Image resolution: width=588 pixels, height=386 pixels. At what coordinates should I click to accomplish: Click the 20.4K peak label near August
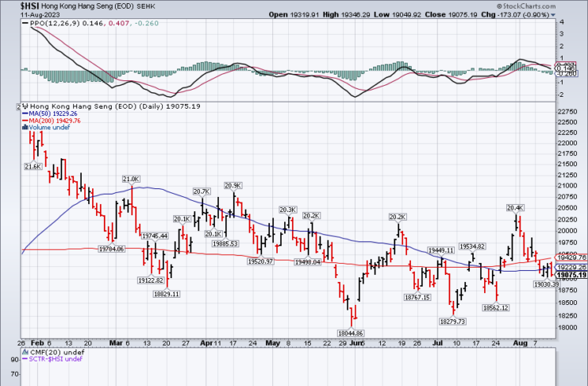click(x=516, y=208)
